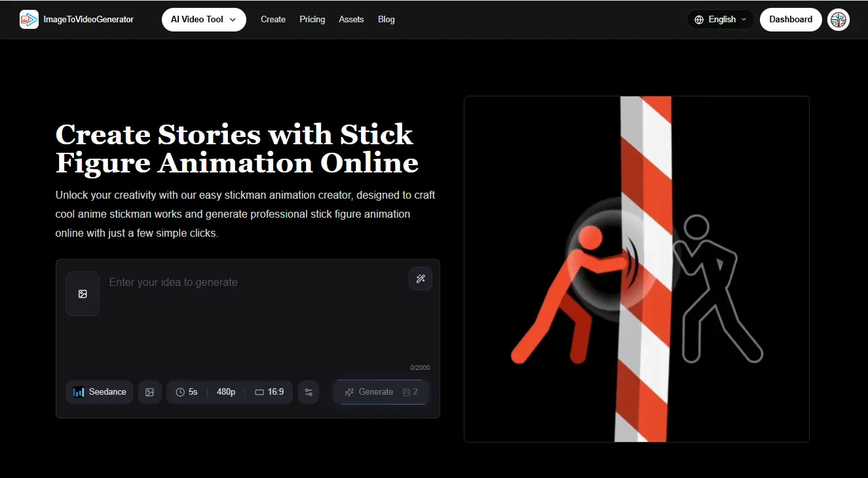The height and width of the screenshot is (478, 868).
Task: Open the user profile avatar
Action: (x=839, y=20)
